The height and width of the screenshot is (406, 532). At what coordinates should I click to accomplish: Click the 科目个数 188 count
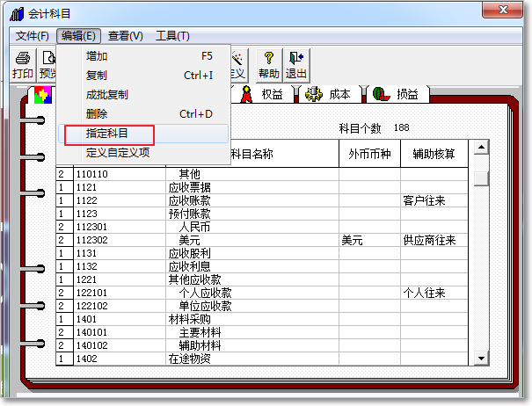pos(375,128)
